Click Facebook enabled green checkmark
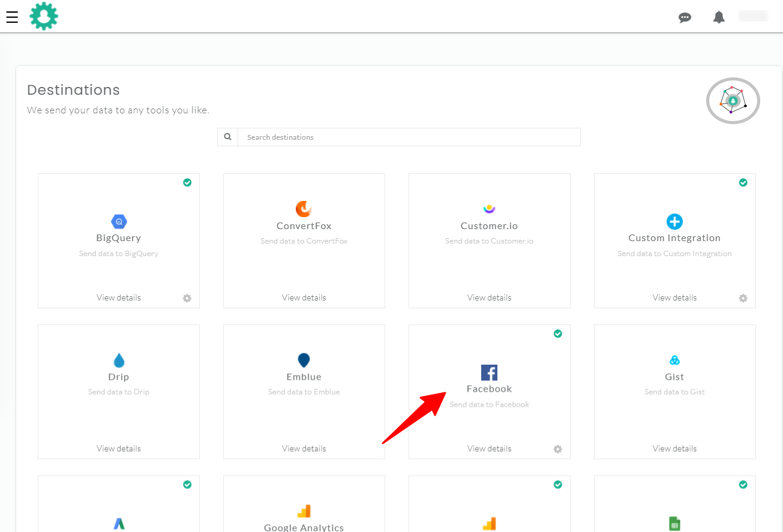Screen dimensions: 783x532 pos(558,333)
